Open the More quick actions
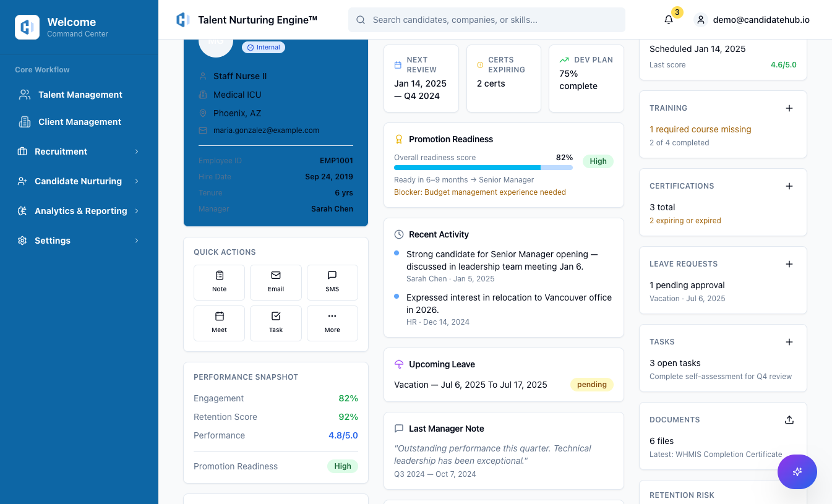Screen dimensions: 832x504 pos(332,323)
